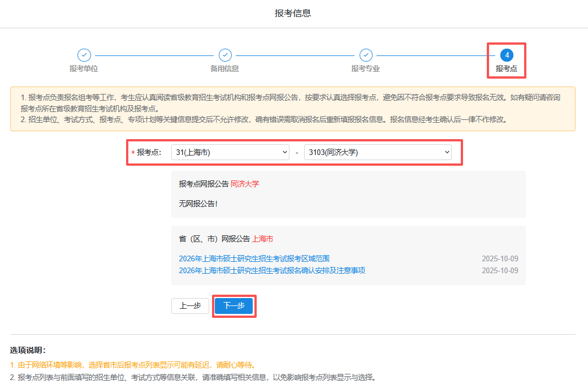
Task: Go to the 备用信息 step label
Action: pyautogui.click(x=224, y=69)
